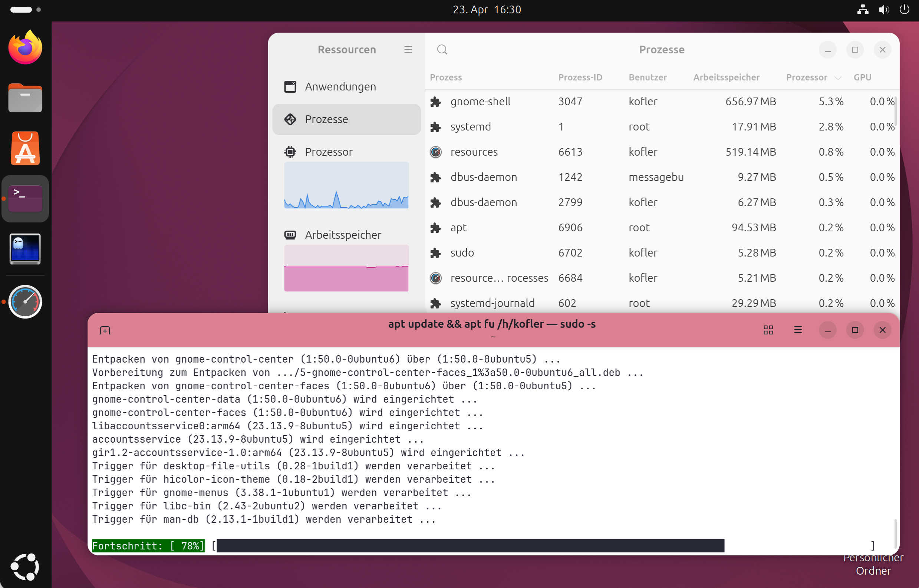This screenshot has height=588, width=919.
Task: Click the Resources gauge dock icon
Action: coord(25,302)
